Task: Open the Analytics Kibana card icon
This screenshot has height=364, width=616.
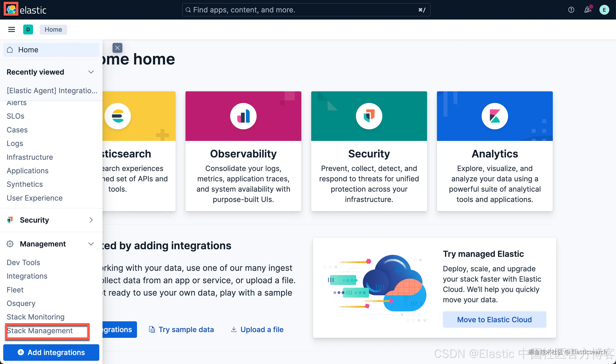Action: coord(495,116)
